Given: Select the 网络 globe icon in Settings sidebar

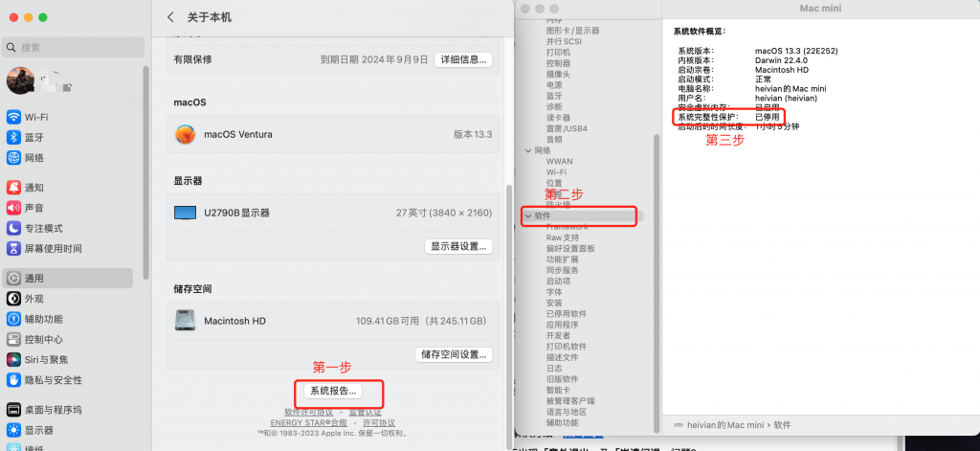Looking at the screenshot, I should [13, 158].
